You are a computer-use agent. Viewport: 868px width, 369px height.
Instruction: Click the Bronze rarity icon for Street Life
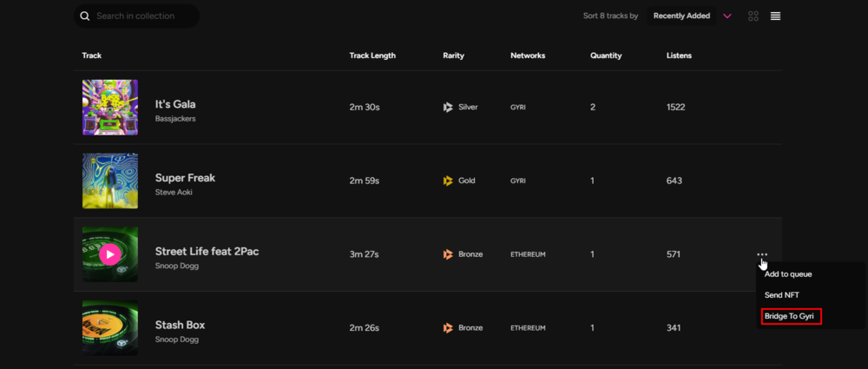click(448, 254)
